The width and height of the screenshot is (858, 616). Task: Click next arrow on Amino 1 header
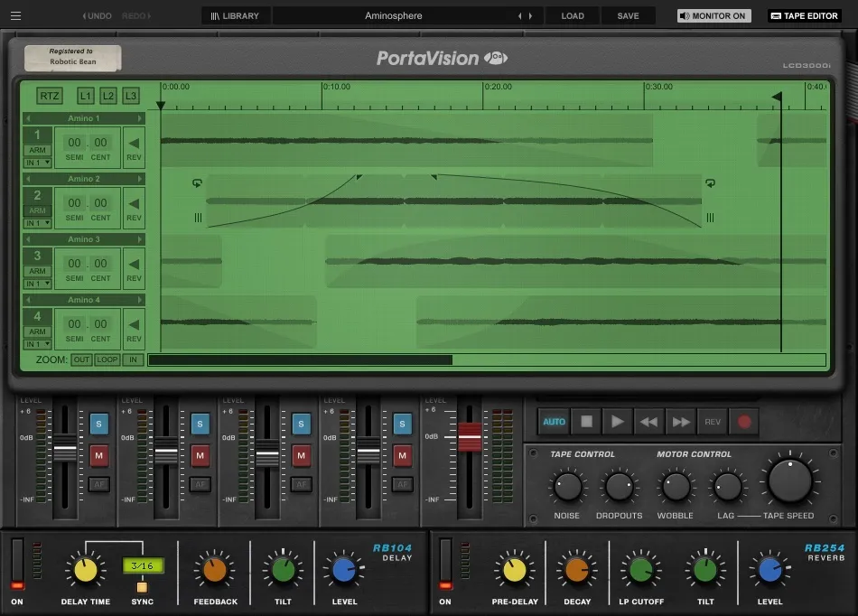139,118
